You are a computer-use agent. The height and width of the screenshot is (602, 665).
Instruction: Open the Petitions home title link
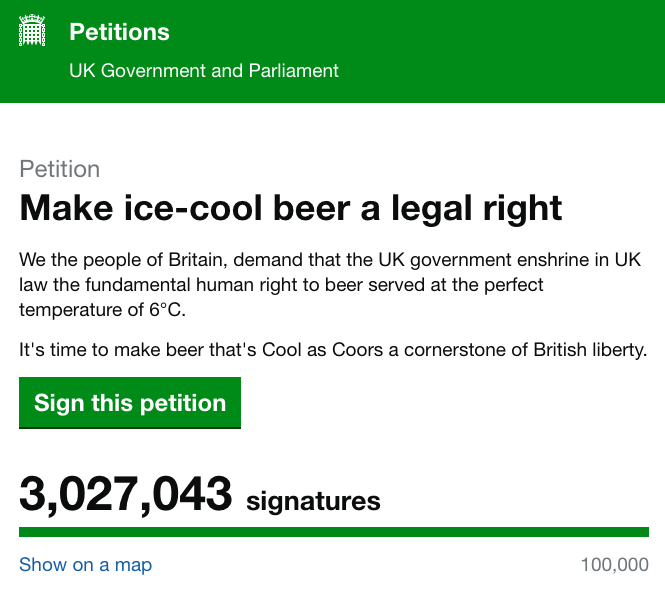pos(119,32)
